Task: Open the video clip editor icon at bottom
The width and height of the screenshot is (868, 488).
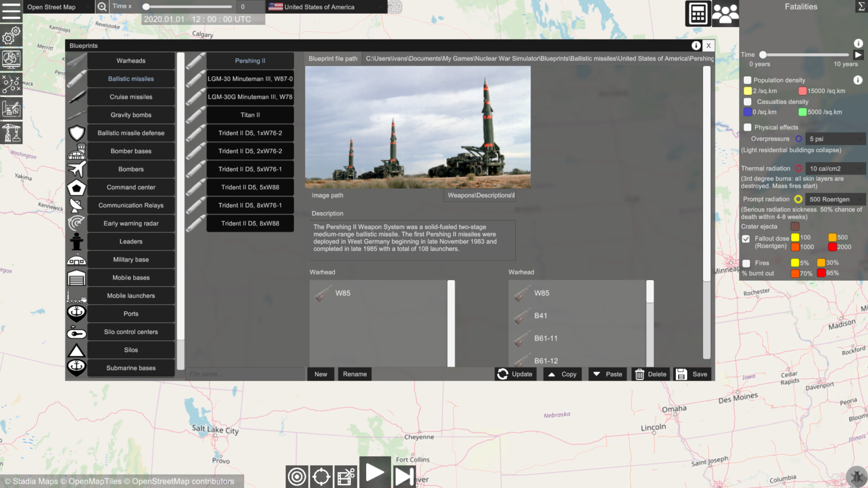Action: (345, 476)
